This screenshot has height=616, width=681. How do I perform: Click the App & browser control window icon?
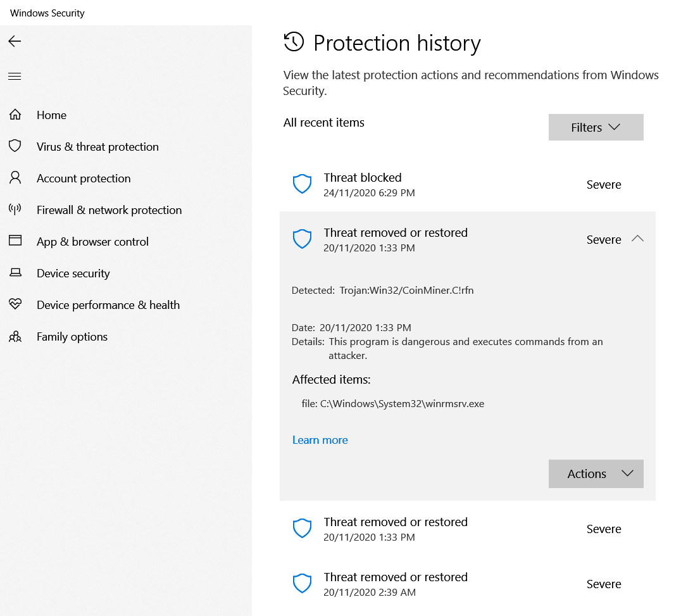[15, 240]
